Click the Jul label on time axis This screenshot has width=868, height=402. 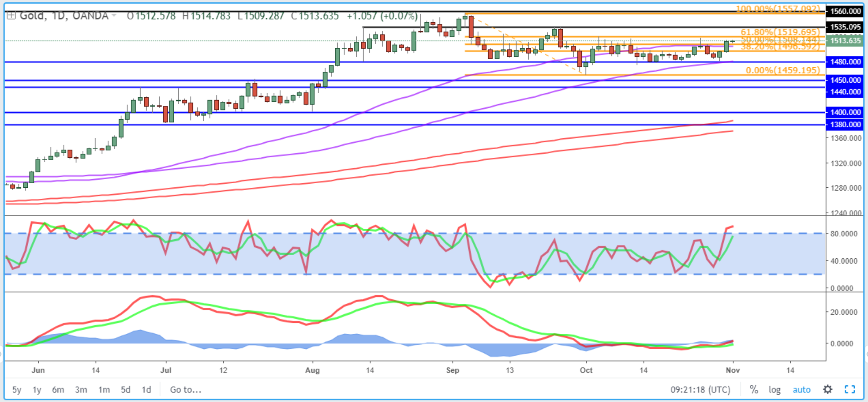(x=166, y=370)
